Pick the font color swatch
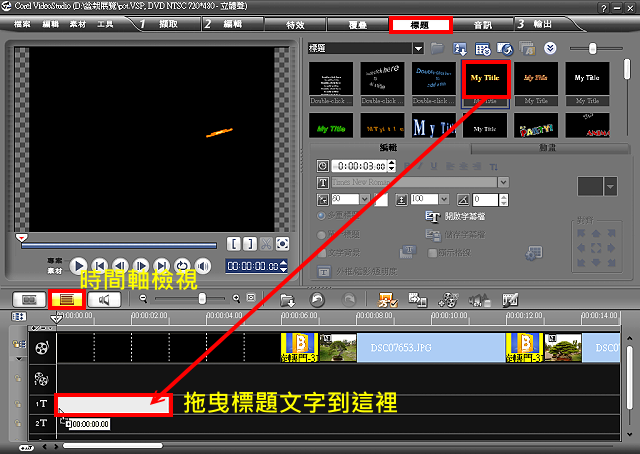The image size is (640, 454). (381, 199)
